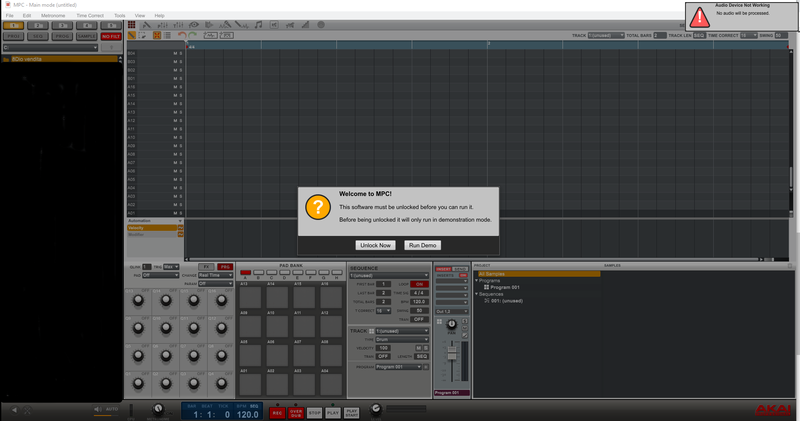Screen dimensions: 800x421
Task: Toggle the PROG file filter
Action: [x=62, y=36]
